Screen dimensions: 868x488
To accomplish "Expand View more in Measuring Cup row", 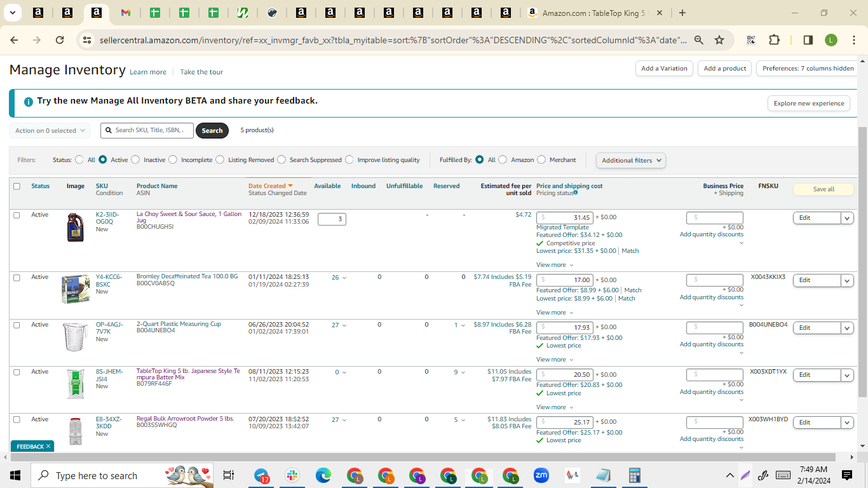I will tap(555, 360).
